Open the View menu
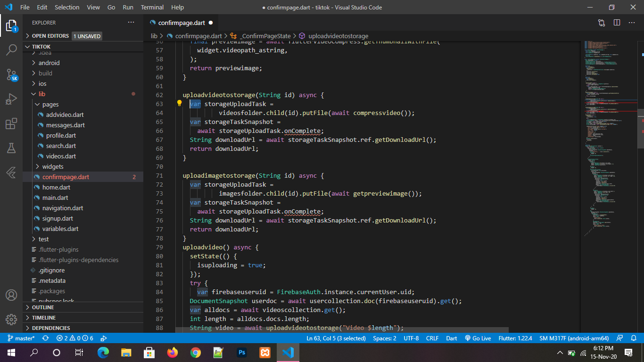Screen dimensions: 644x362 (93, 7)
